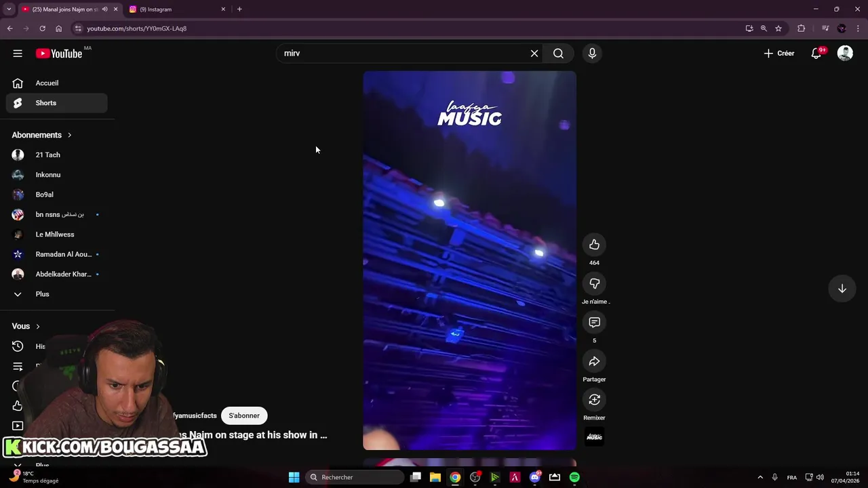Open Discord from the taskbar
868x488 pixels.
(x=535, y=477)
